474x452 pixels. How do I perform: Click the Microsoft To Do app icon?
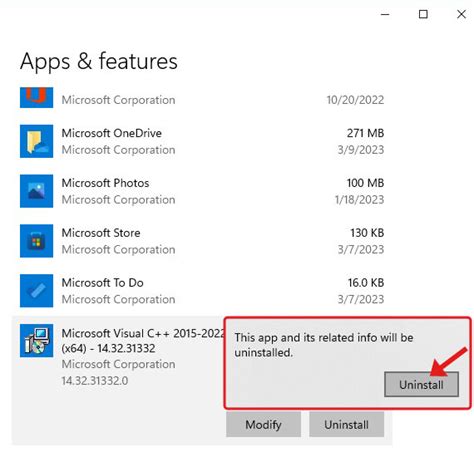click(x=36, y=291)
